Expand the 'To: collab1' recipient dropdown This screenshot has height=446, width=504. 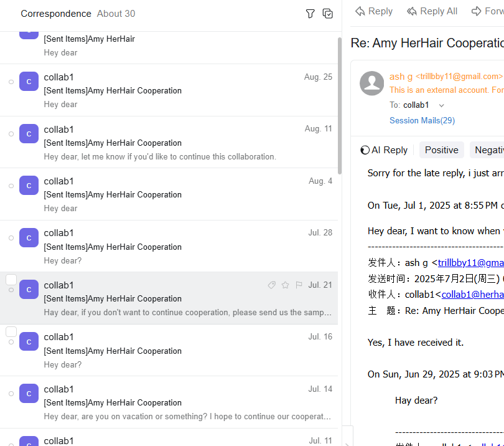point(441,105)
